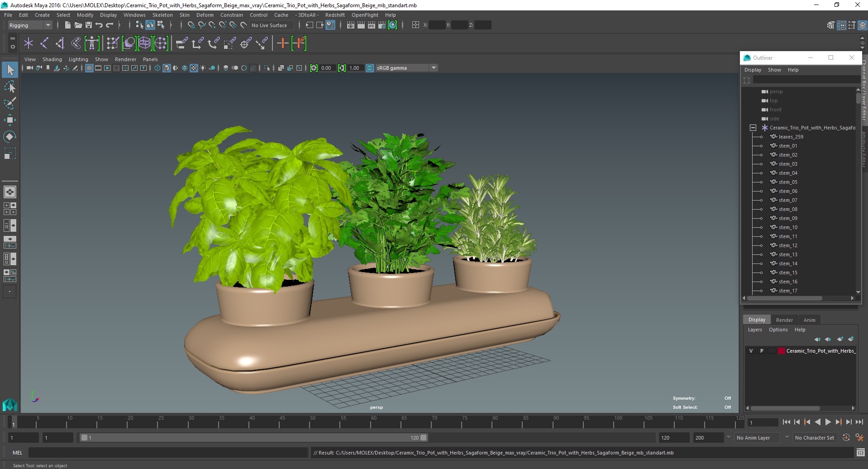Activate the Move tool in toolbox
The height and width of the screenshot is (469, 868).
click(10, 120)
